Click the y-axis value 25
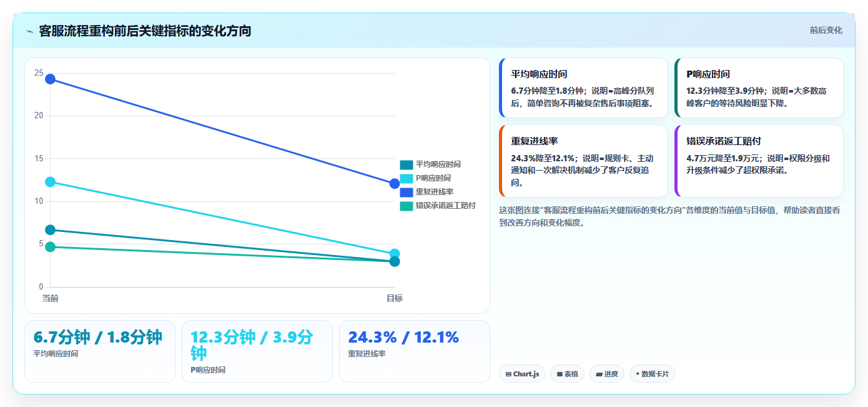868x407 pixels. pyautogui.click(x=39, y=73)
